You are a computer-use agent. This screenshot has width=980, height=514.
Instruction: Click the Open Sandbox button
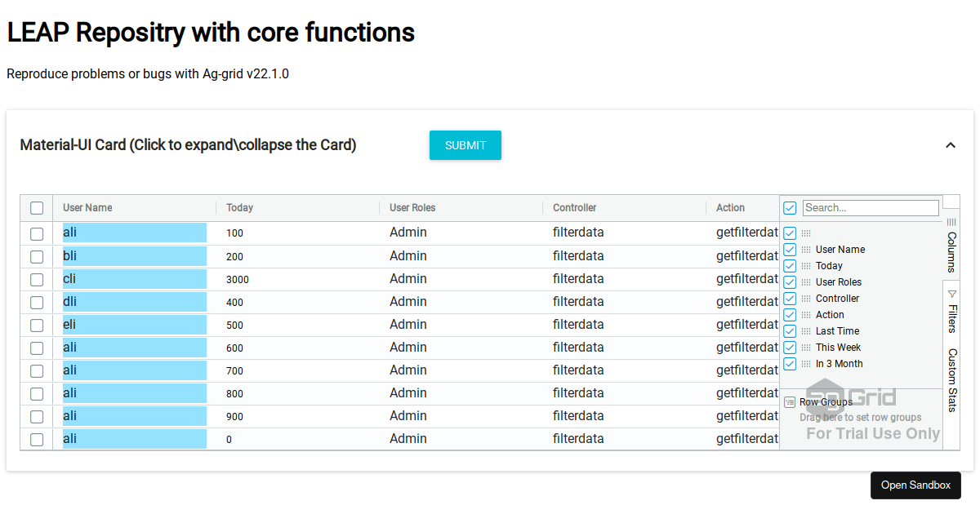coord(915,485)
